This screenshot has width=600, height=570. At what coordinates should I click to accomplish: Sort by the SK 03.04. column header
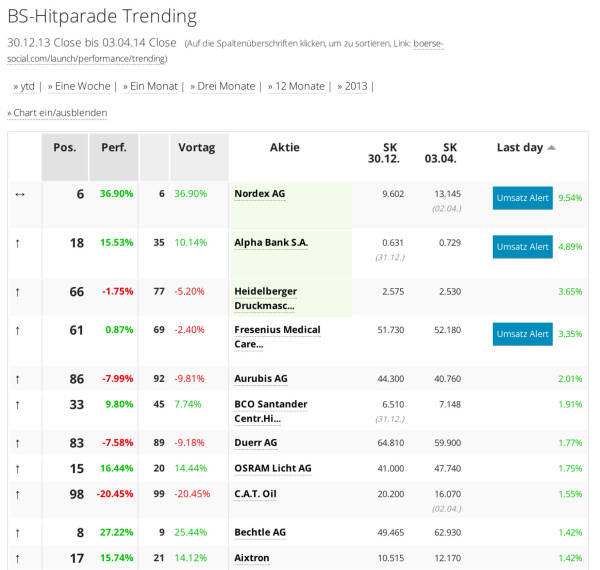[440, 153]
